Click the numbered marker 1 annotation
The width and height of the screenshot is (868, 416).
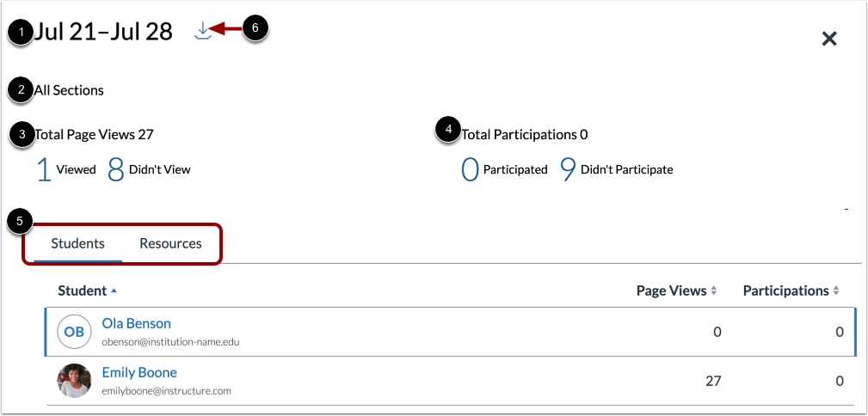pyautogui.click(x=21, y=32)
